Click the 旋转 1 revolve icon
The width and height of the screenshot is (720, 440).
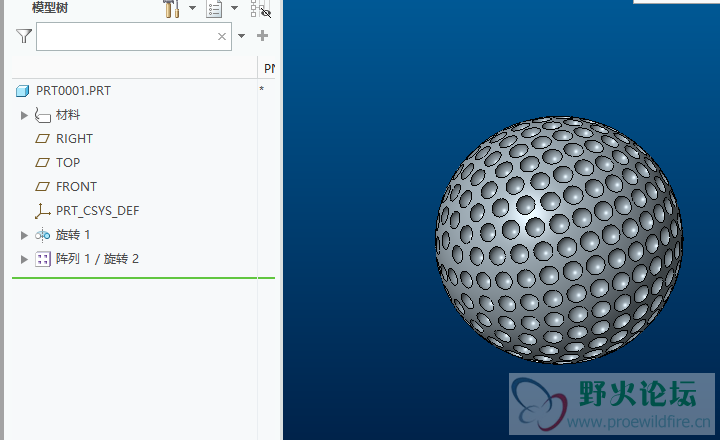[x=42, y=235]
